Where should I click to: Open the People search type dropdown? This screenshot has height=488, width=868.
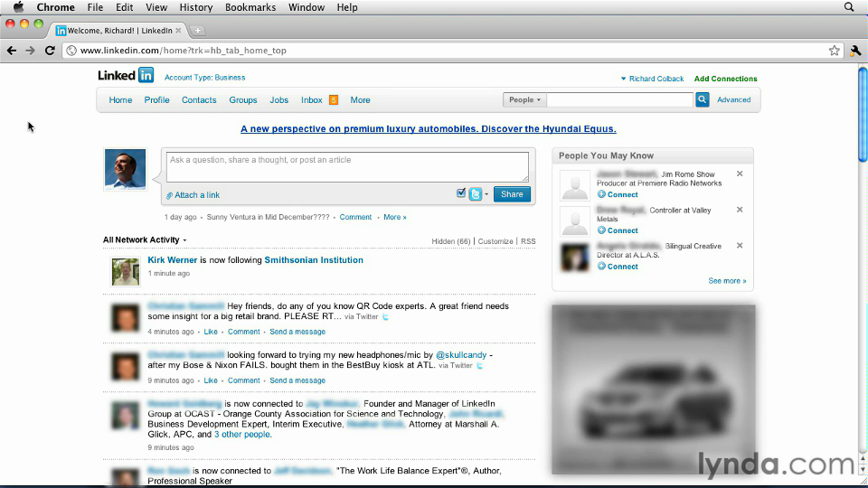tap(524, 99)
